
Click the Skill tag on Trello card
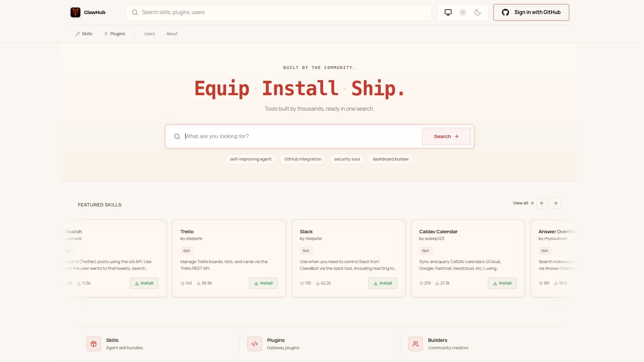(x=187, y=251)
